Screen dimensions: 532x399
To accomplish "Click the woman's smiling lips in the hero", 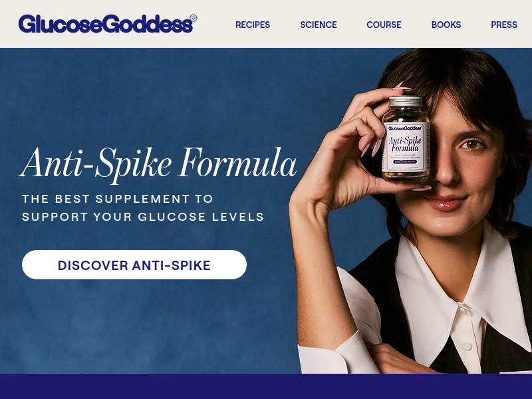I will 445,203.
